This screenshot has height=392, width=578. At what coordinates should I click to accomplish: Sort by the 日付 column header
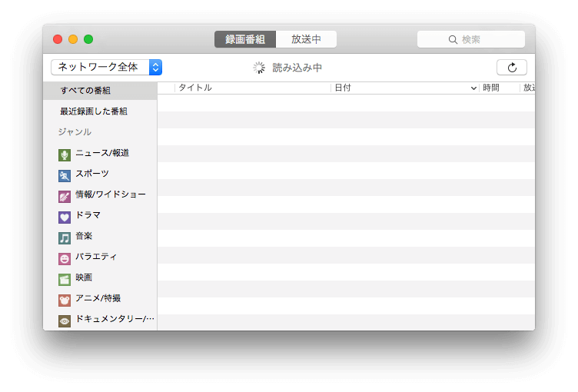point(405,88)
